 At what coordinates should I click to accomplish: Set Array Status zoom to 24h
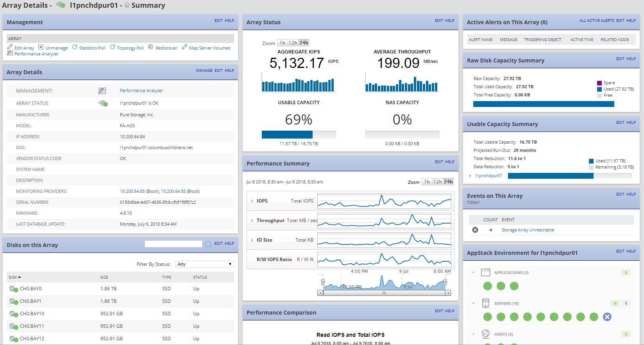(304, 43)
